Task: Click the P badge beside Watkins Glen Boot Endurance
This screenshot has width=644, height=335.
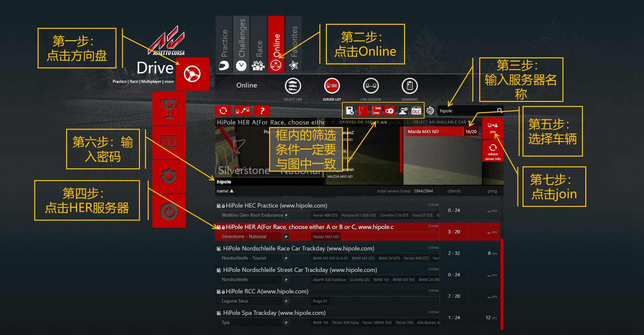Action: coord(286,215)
